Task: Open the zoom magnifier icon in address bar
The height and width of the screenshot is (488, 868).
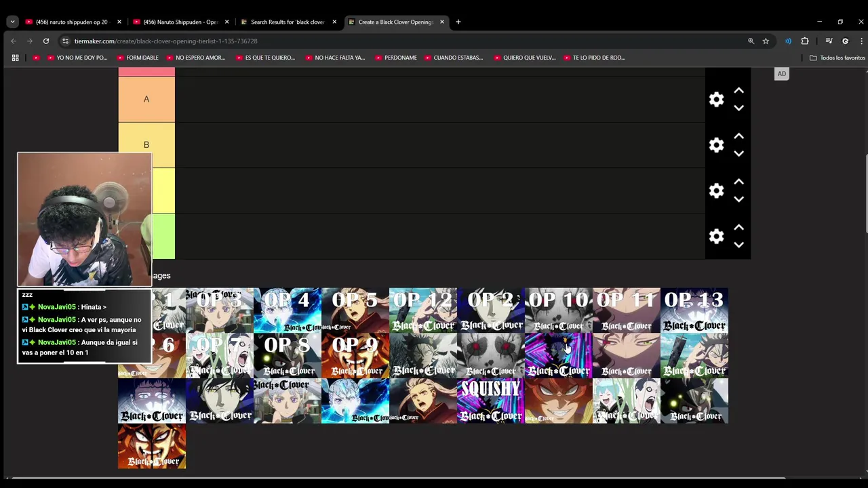Action: (751, 41)
